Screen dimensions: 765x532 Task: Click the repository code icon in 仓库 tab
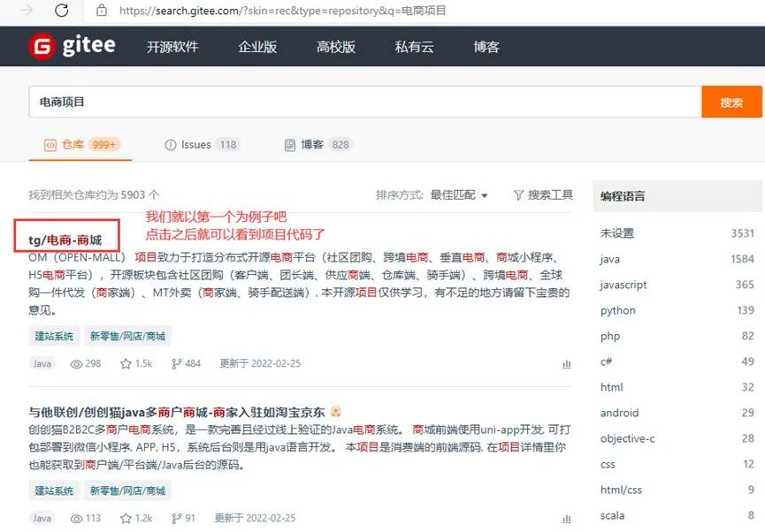tap(50, 145)
